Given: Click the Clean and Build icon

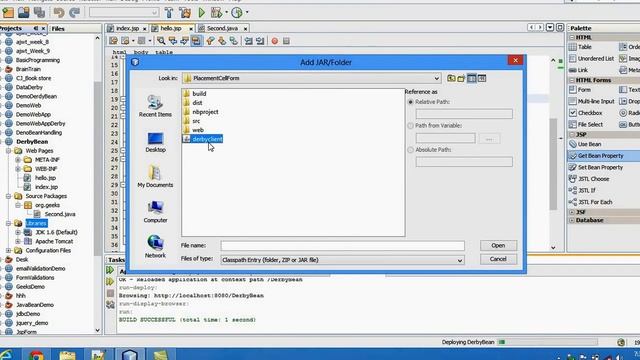Looking at the screenshot, I should pyautogui.click(x=184, y=13).
